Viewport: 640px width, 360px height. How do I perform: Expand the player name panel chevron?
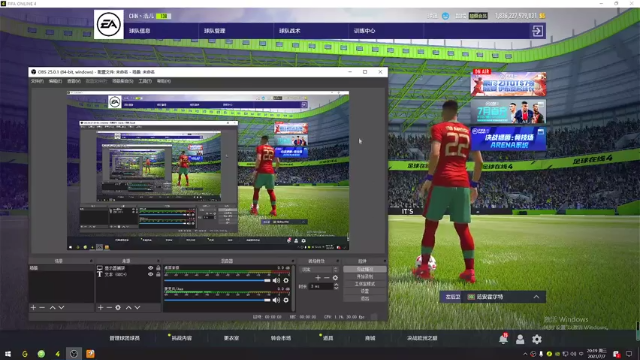[536, 297]
